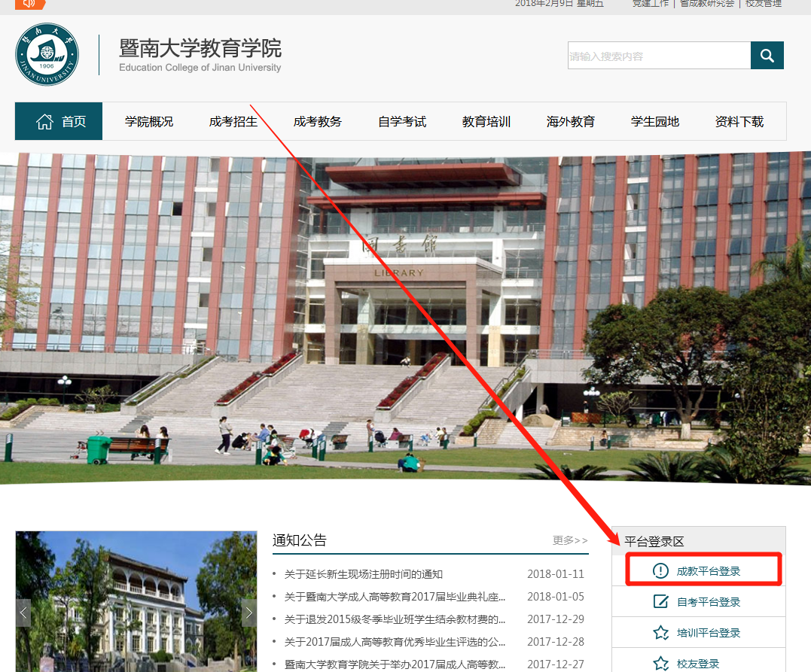Click Education College of Jinan University subtitle
Image resolution: width=811 pixels, height=672 pixels.
[200, 67]
